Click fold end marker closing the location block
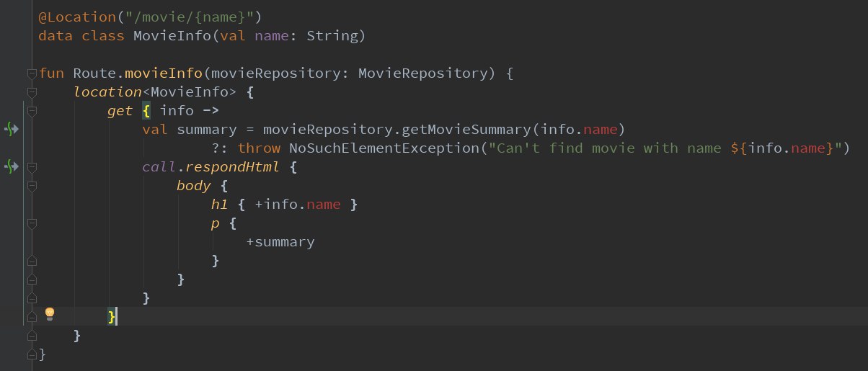The image size is (868, 371). click(31, 336)
